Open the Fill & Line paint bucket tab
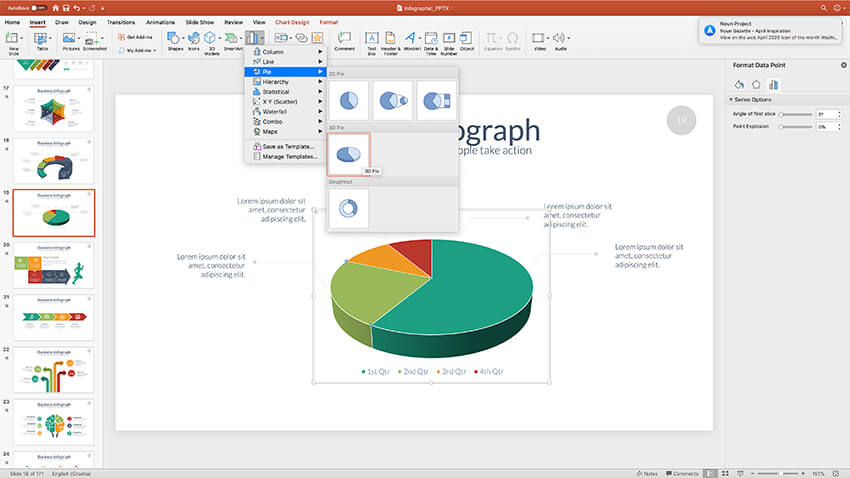 click(x=740, y=84)
